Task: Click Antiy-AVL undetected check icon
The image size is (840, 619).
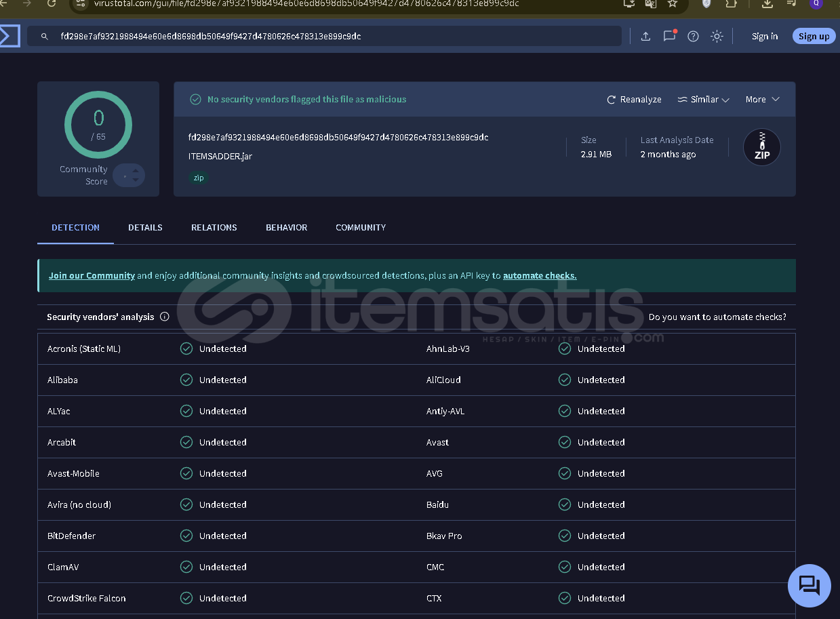Action: [565, 411]
